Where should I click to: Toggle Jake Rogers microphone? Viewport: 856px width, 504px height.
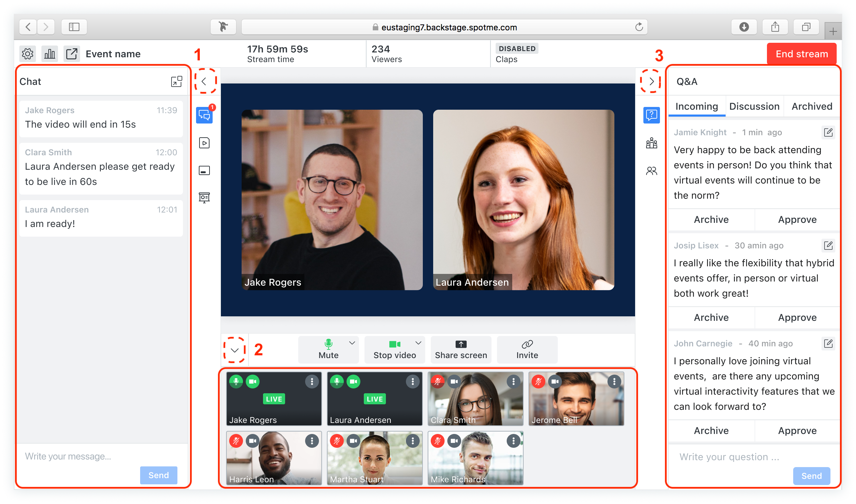point(236,382)
